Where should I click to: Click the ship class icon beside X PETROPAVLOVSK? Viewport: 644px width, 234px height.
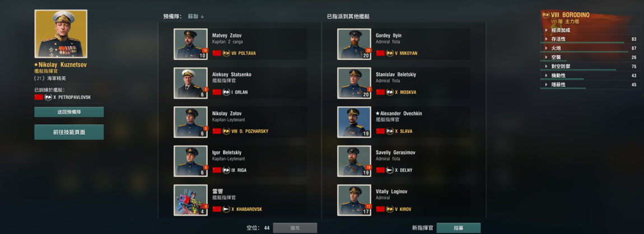(48, 97)
